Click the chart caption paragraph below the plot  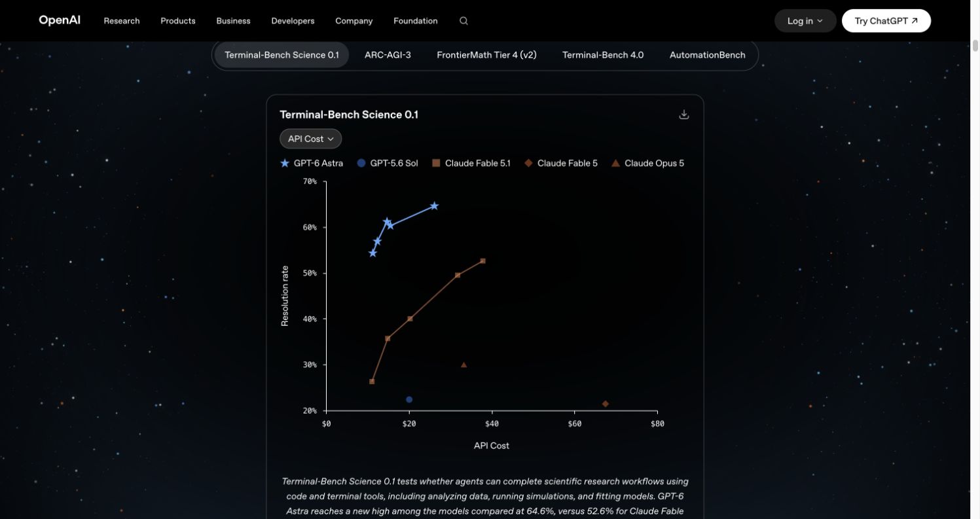(485, 497)
